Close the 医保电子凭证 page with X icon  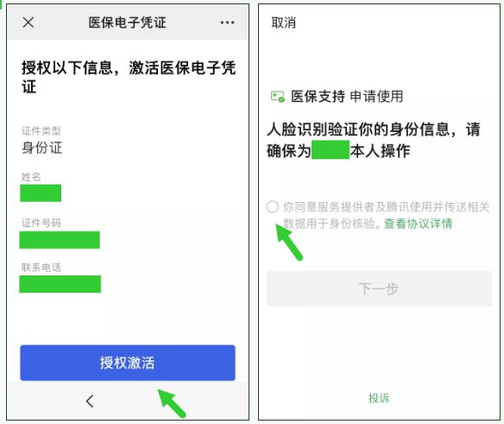coord(28,22)
